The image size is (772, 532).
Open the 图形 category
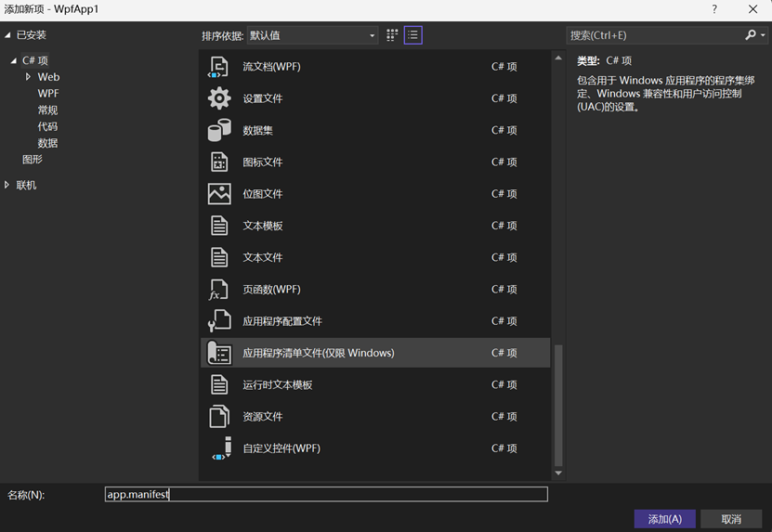(x=33, y=160)
